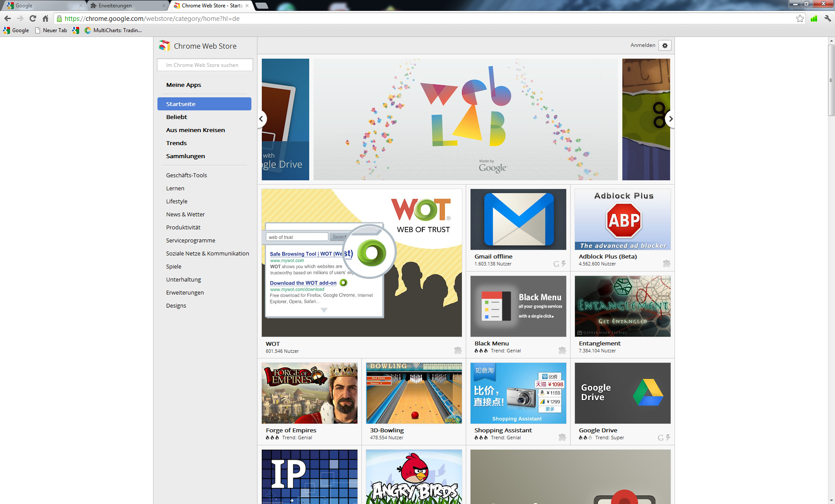Click the puzzle icon on Adblock Plus card
Screen dimensions: 835x504
pos(666,263)
